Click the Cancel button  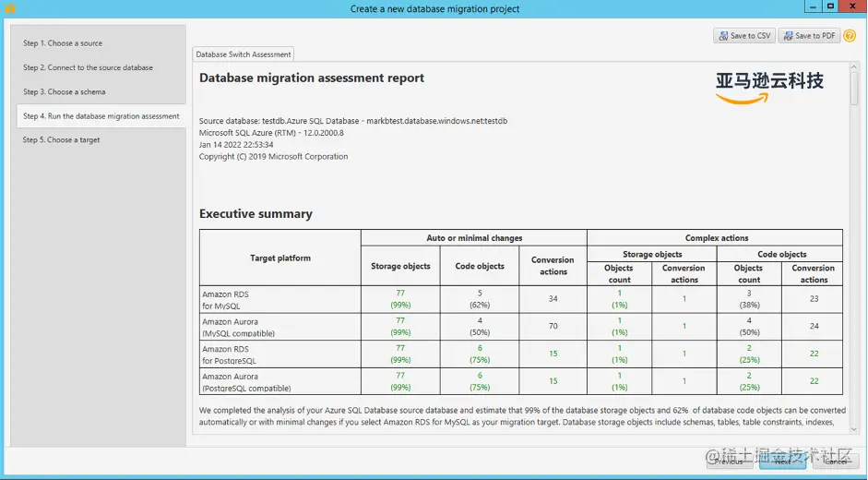click(835, 462)
